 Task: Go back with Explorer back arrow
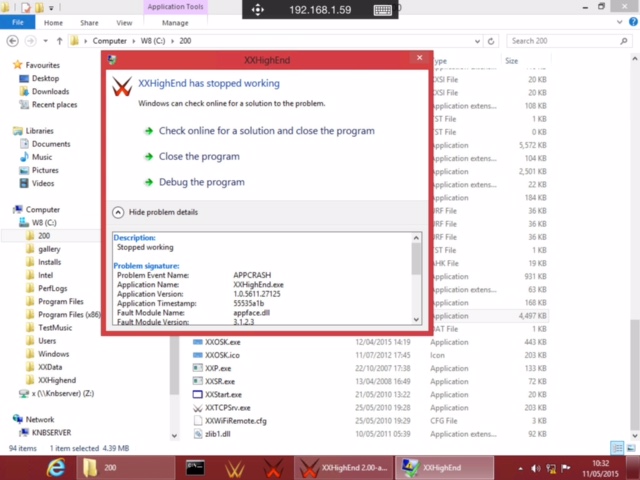(13, 41)
